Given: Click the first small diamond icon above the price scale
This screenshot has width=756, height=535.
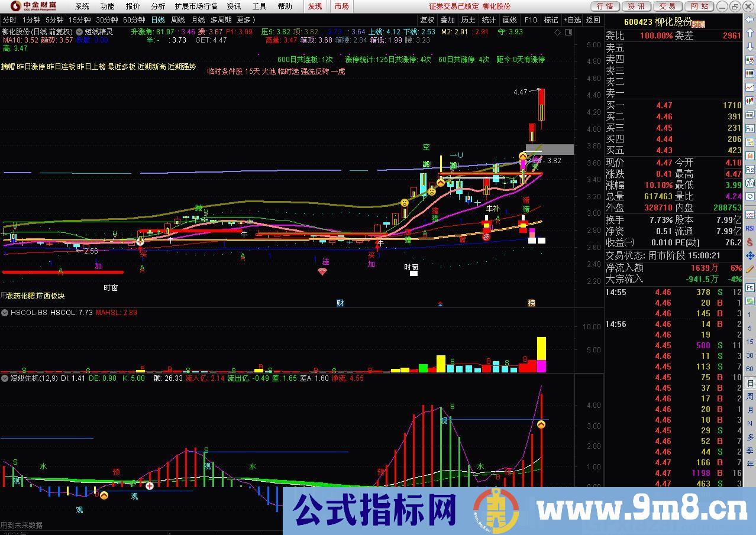Looking at the screenshot, I should pos(558,33).
